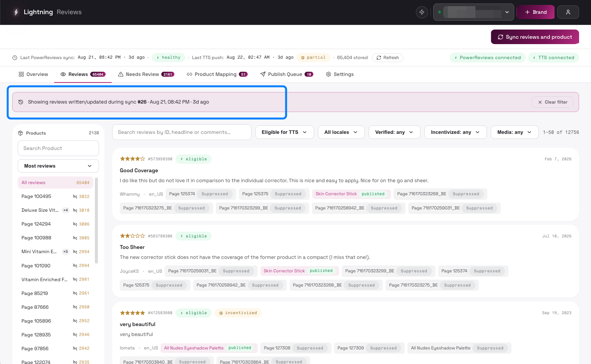Screen dimensions: 591x364
Task: Expand the Incentivized: any filter
Action: click(x=455, y=132)
